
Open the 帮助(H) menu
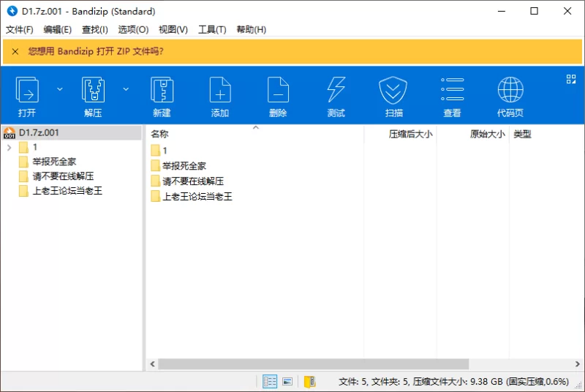tap(251, 29)
